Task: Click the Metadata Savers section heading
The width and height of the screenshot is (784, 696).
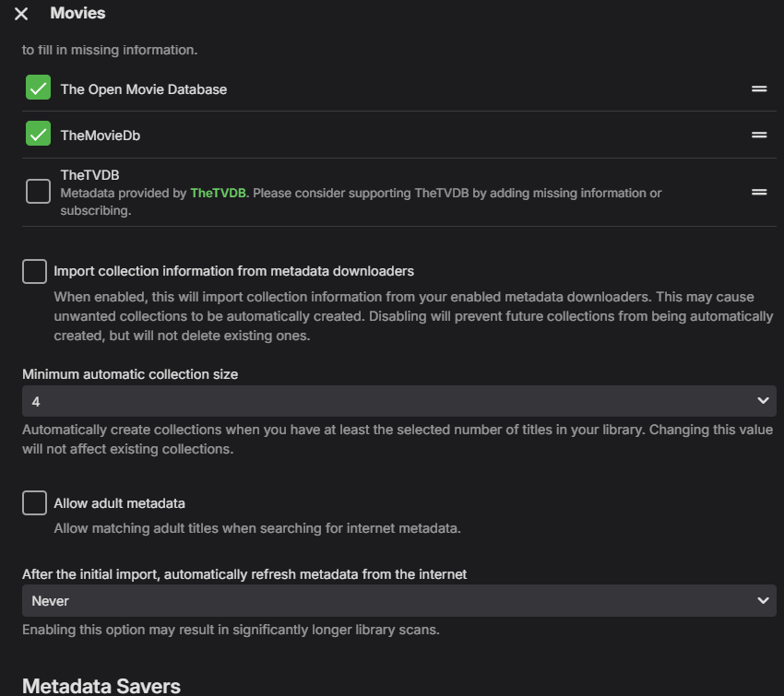Action: 101,686
